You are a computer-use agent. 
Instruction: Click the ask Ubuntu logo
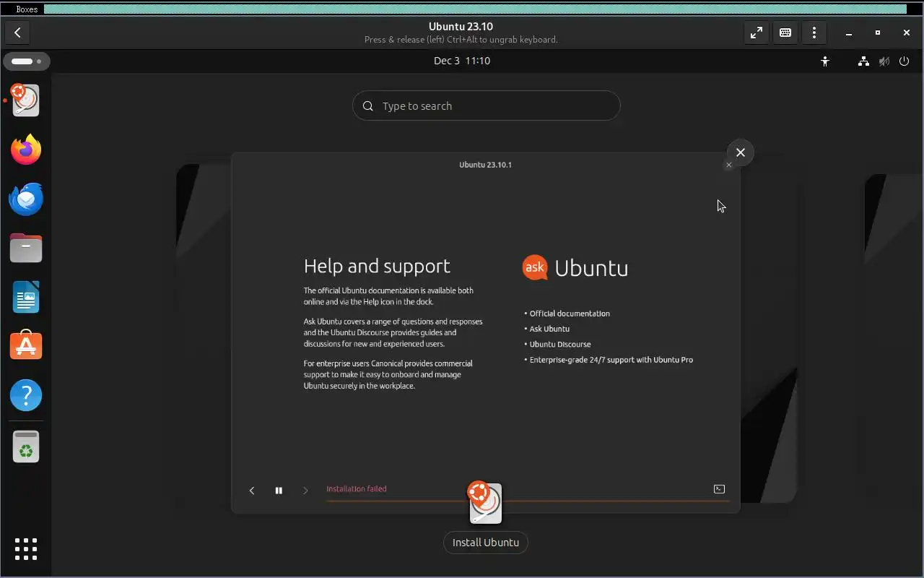click(x=575, y=268)
